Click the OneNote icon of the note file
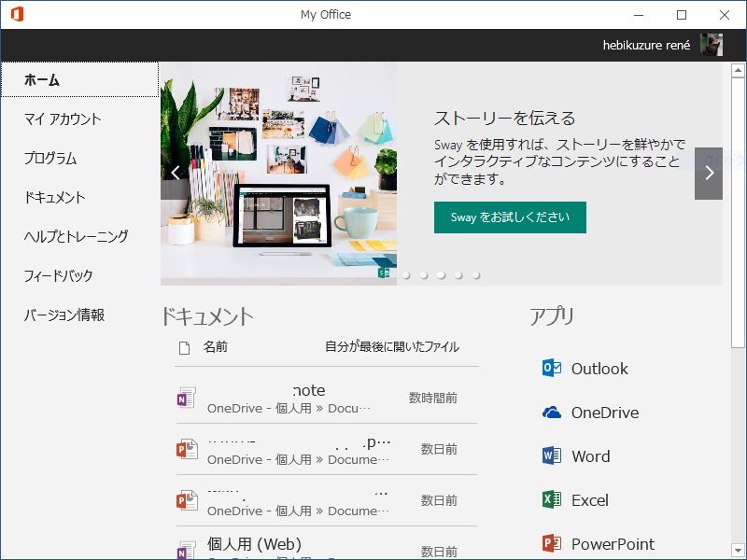The image size is (747, 560). pos(186,398)
